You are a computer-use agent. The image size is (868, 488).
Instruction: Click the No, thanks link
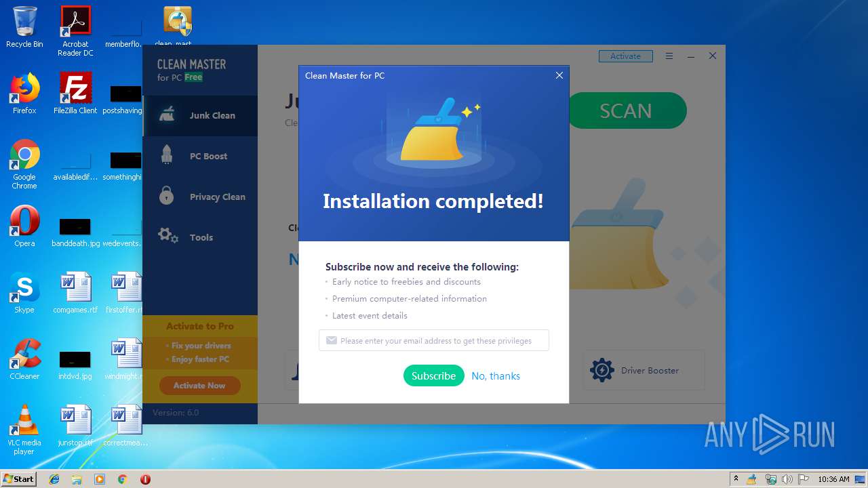(496, 375)
